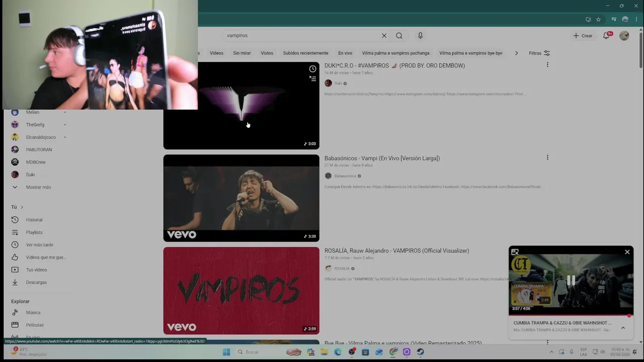
Task: Add Duki Vampiros video to queue
Action: coord(312,78)
